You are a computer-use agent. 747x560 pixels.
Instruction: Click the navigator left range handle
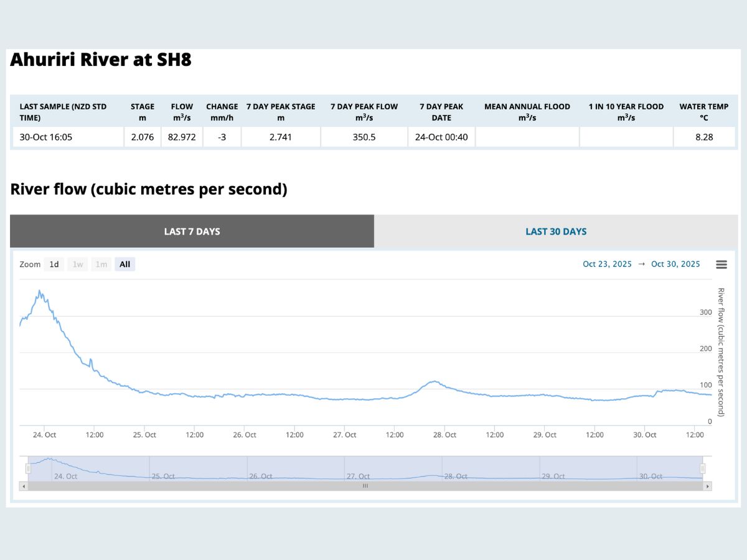(28, 469)
